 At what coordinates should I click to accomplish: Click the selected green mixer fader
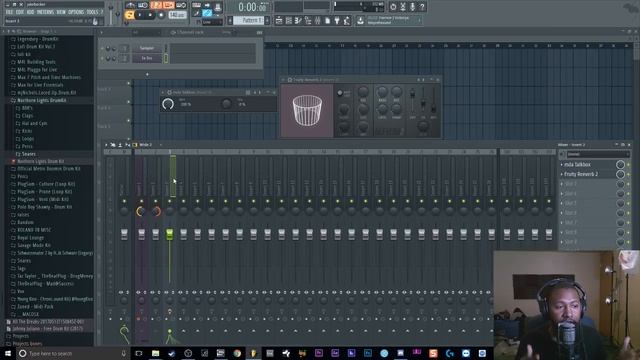[169, 234]
